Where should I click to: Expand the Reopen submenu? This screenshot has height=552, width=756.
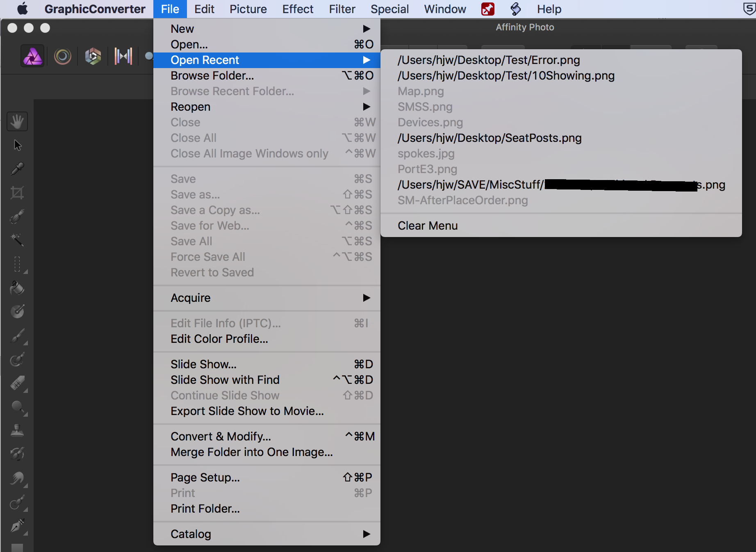click(x=266, y=107)
